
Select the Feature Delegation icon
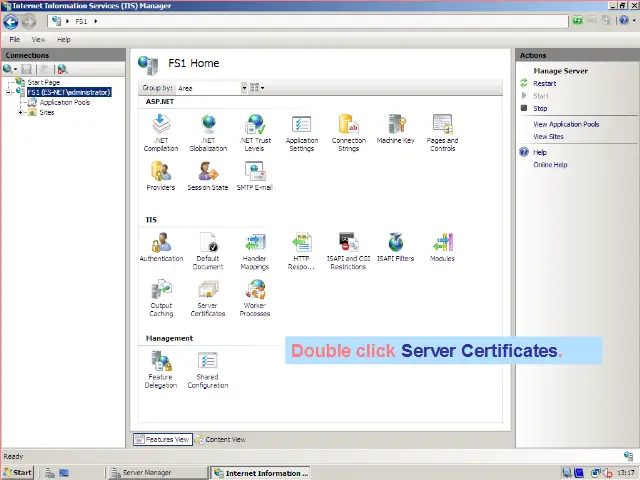click(161, 370)
